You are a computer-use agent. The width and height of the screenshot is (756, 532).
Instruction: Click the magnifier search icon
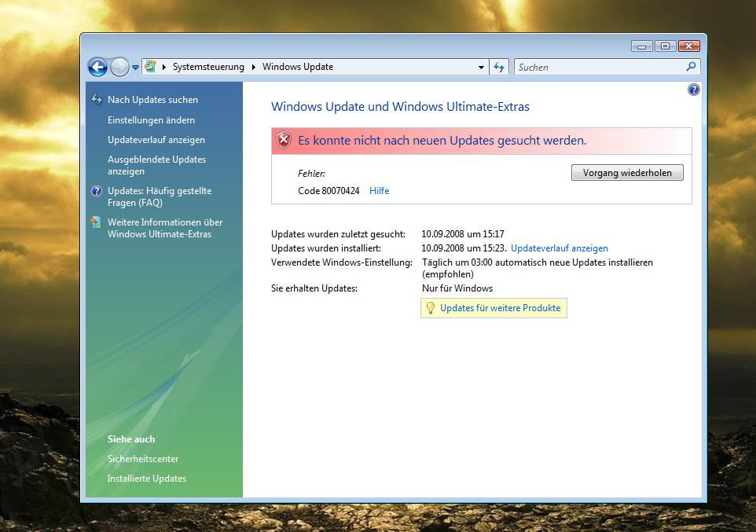click(691, 67)
